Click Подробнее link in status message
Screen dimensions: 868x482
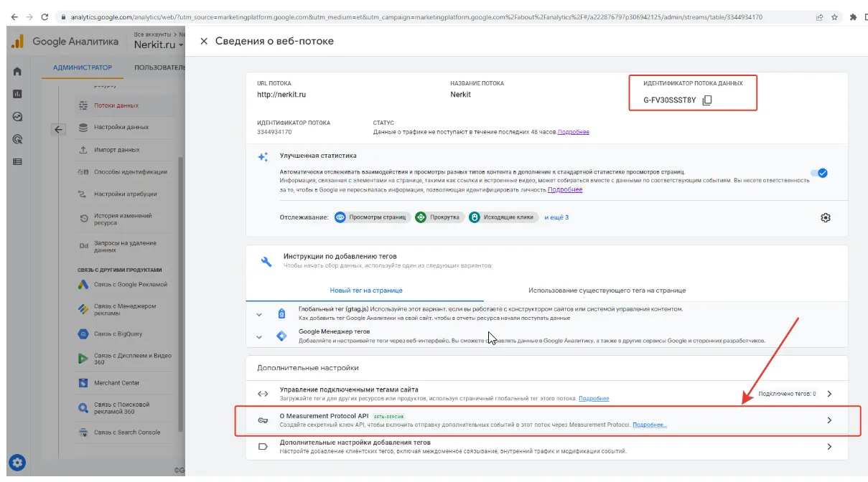[574, 132]
